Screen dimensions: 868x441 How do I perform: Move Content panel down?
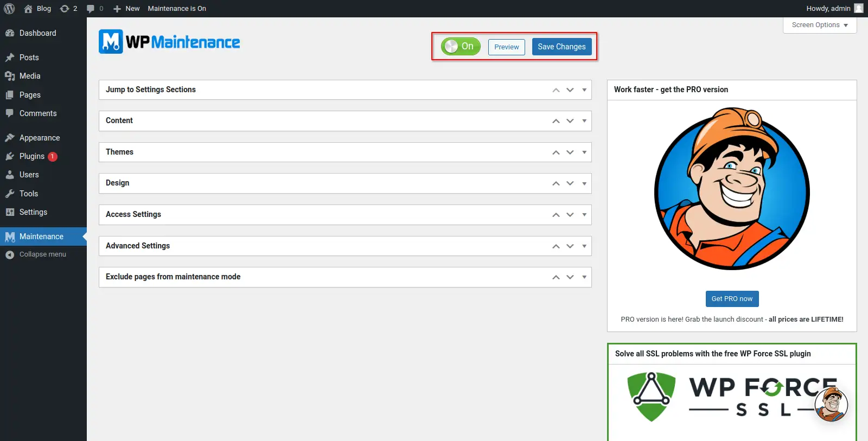pos(570,121)
